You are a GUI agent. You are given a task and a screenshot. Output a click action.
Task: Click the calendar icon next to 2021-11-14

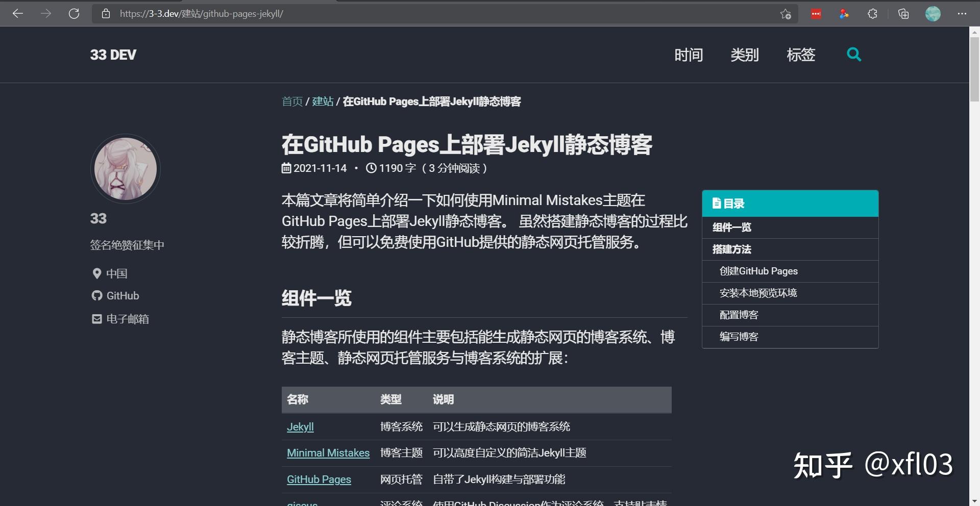(x=286, y=168)
